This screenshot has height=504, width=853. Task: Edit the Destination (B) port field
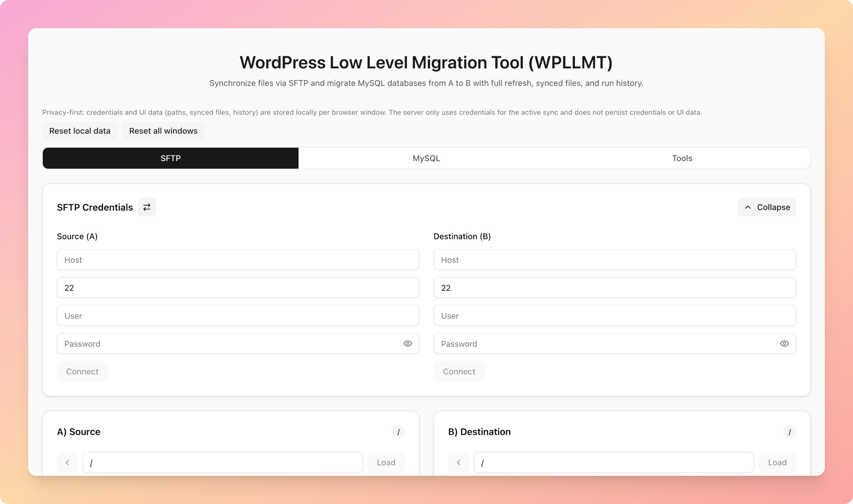pyautogui.click(x=615, y=288)
